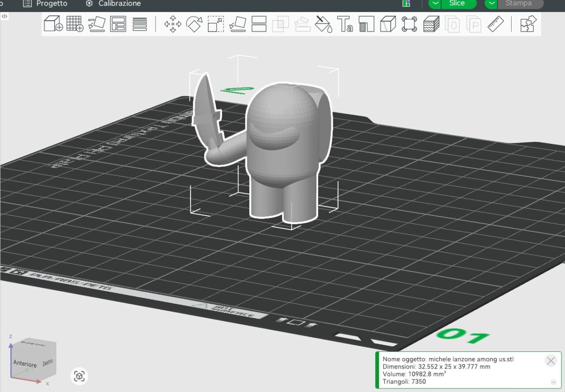The height and width of the screenshot is (392, 565).
Task: Open the Assembly view puzzle icon
Action: coord(528,24)
